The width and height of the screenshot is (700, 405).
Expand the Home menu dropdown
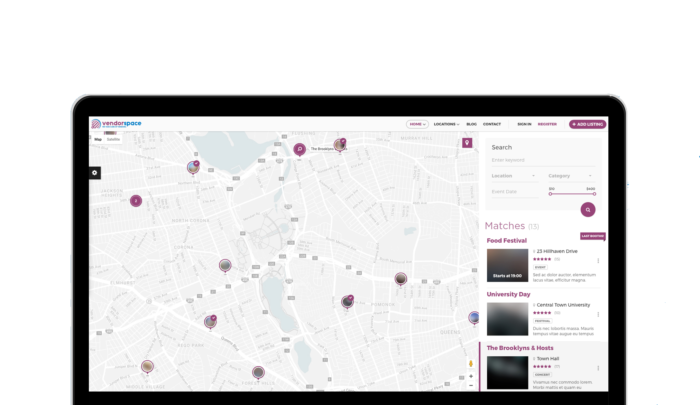pos(416,124)
